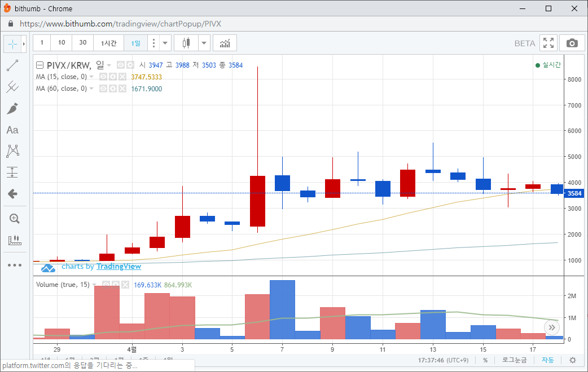Open chart properties gear at bottom

(573, 360)
